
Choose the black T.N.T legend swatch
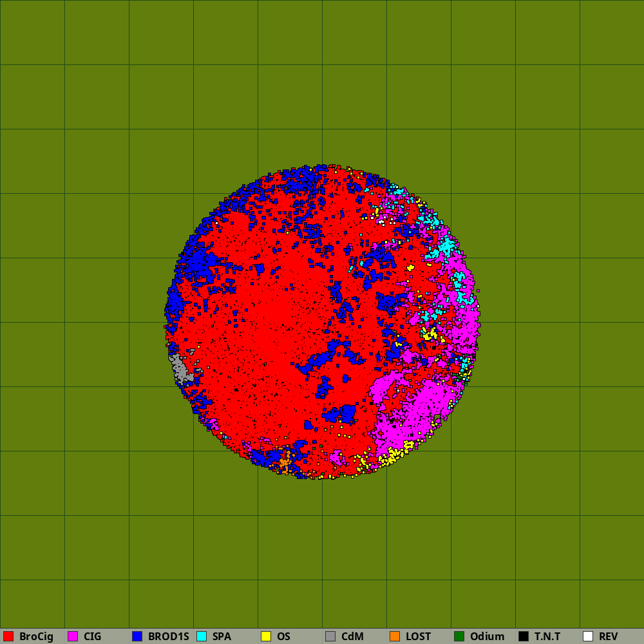click(x=524, y=636)
